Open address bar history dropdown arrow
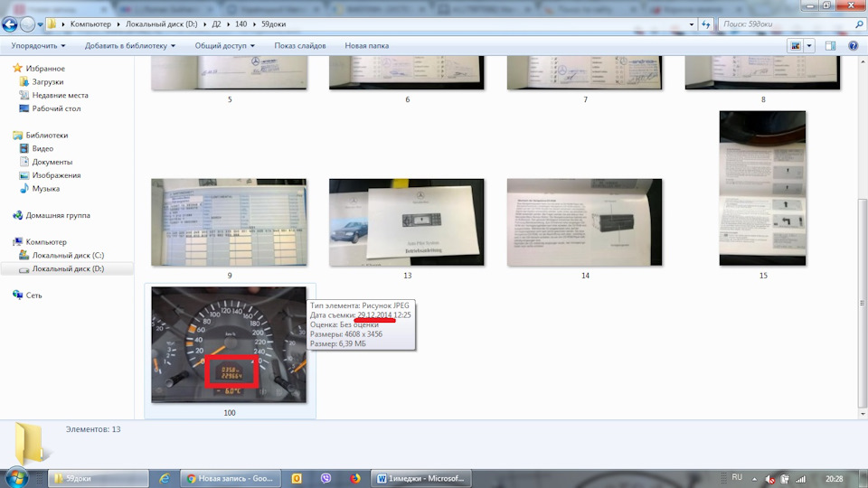The height and width of the screenshot is (488, 868). tap(692, 24)
